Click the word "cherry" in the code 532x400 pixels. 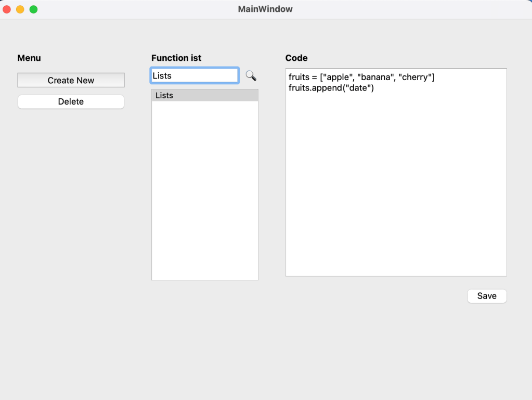(x=414, y=78)
